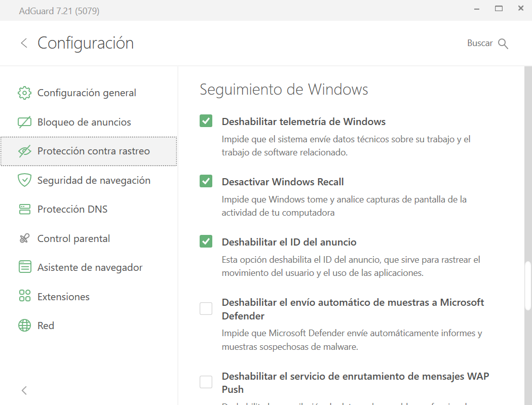
Task: Click the Seguimiento de Windows heading
Action: click(284, 90)
